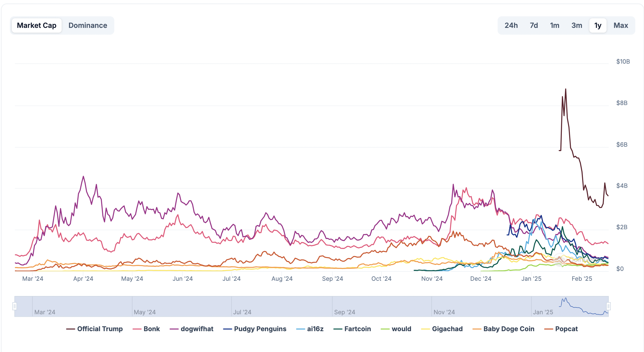This screenshot has width=644, height=352.
Task: Click the right range navigator handle
Action: coord(609,306)
